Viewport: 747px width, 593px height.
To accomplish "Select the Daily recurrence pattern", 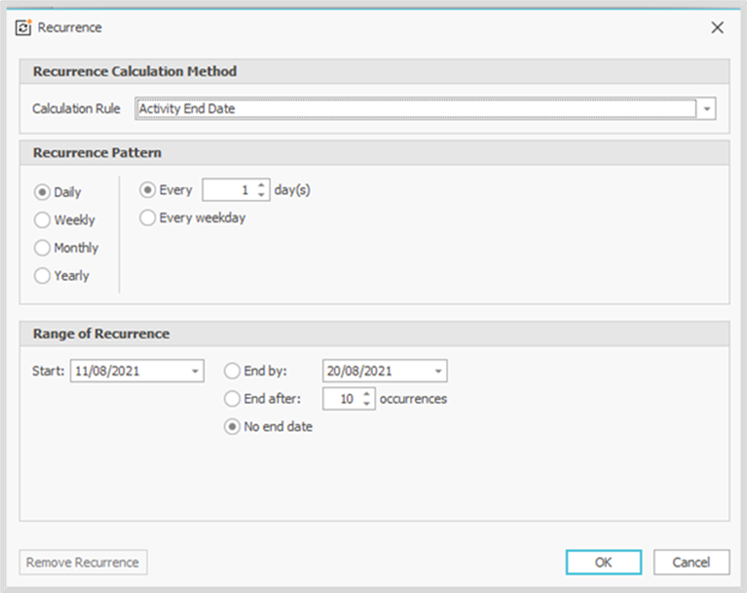I will (x=42, y=192).
